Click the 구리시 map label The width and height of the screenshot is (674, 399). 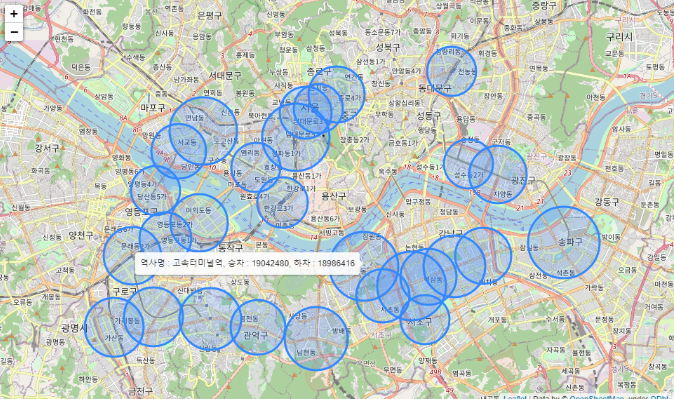[619, 37]
